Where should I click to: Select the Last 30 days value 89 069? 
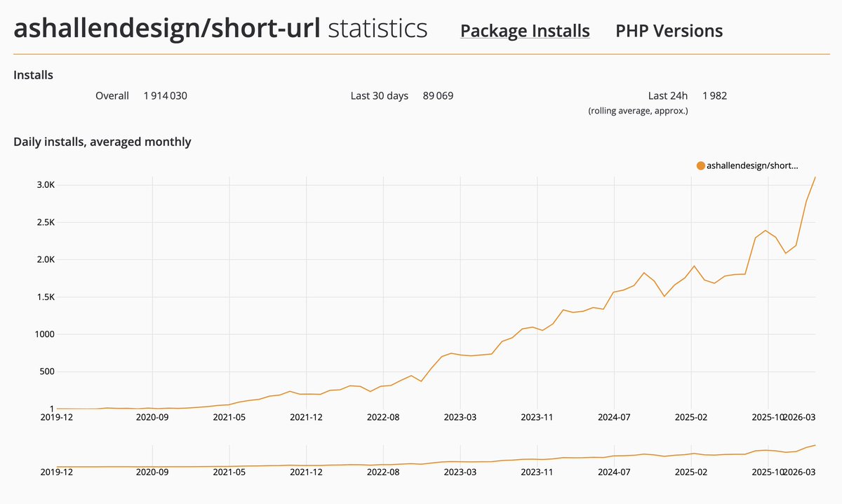coord(438,95)
